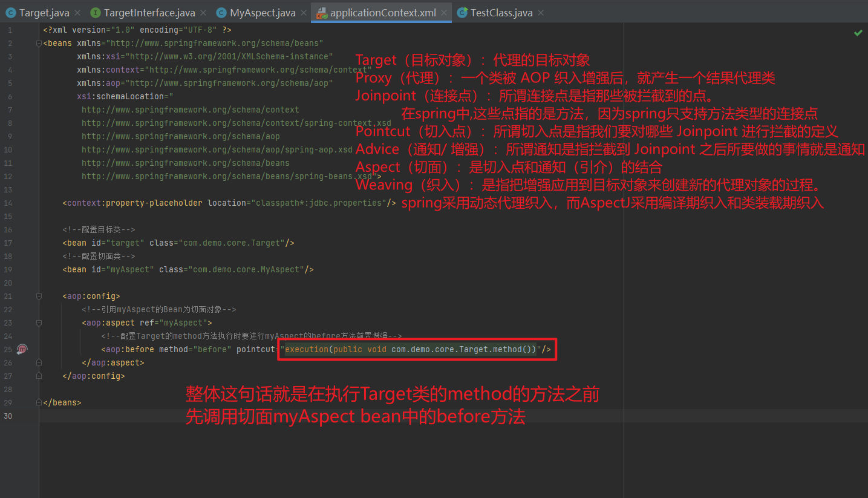Click line number 14 in the gutter
Viewport: 868px width, 498px height.
pos(7,203)
